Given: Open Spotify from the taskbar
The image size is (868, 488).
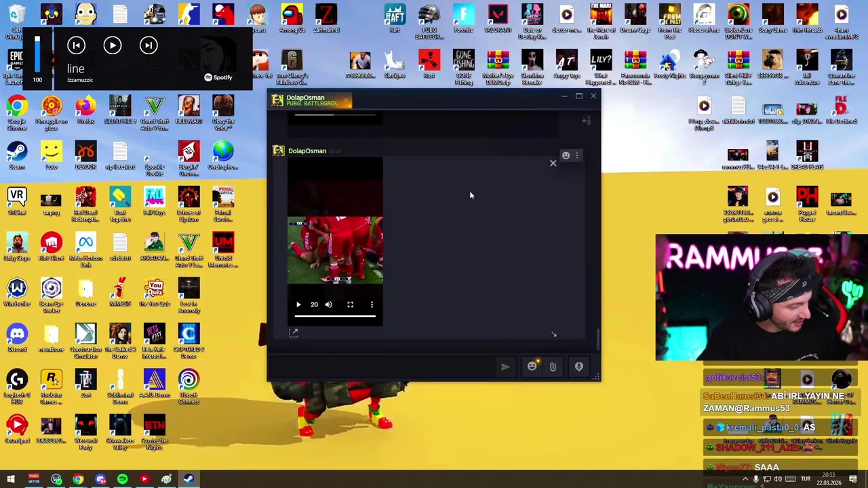Looking at the screenshot, I should pyautogui.click(x=123, y=479).
